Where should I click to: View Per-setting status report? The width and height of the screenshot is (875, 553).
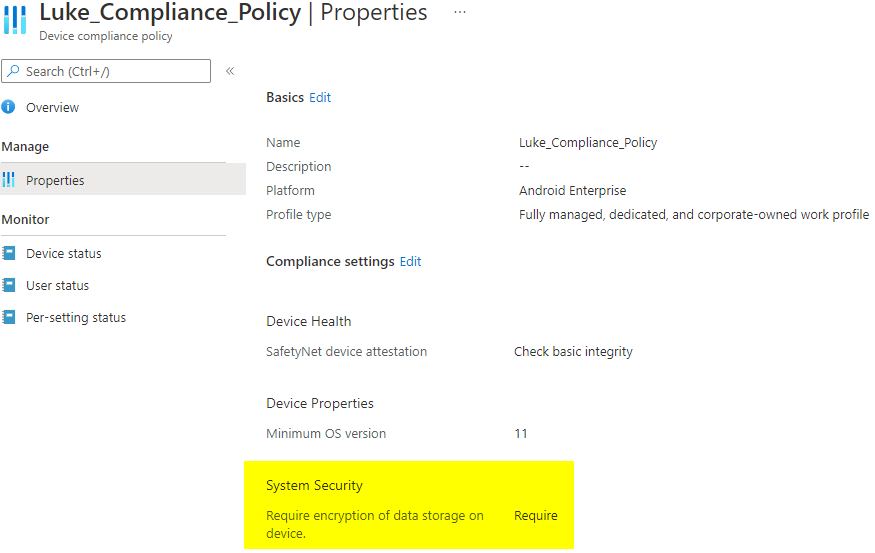tap(76, 318)
